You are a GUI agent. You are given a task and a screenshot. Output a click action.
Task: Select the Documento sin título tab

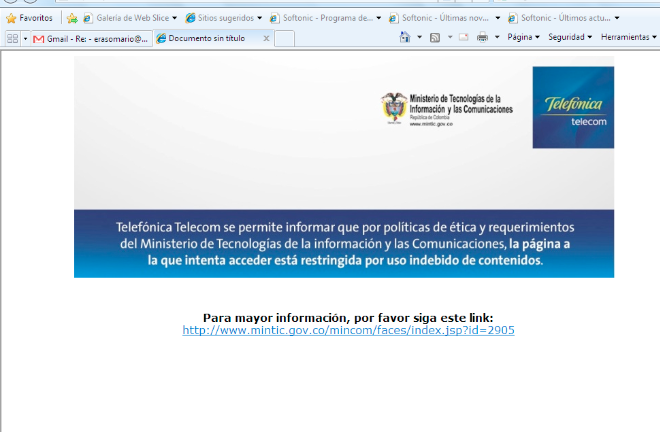tap(213, 38)
